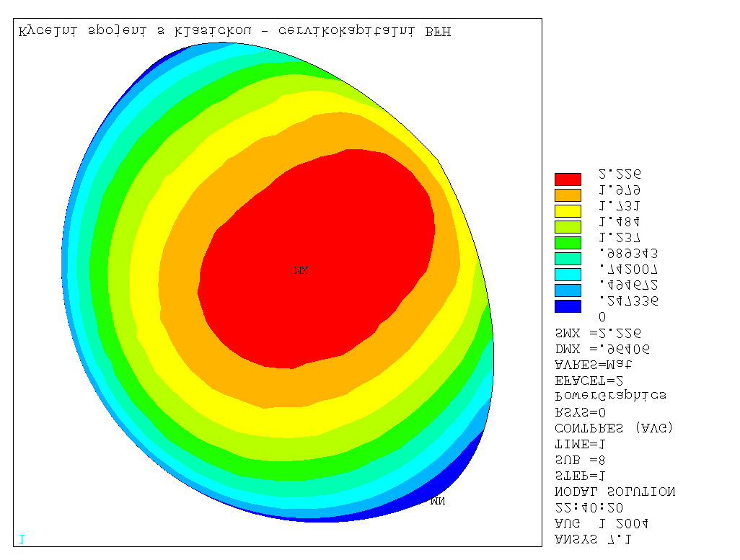This screenshot has height=560, width=740.
Task: Click the SMX =2.226 line
Action: 598,333
